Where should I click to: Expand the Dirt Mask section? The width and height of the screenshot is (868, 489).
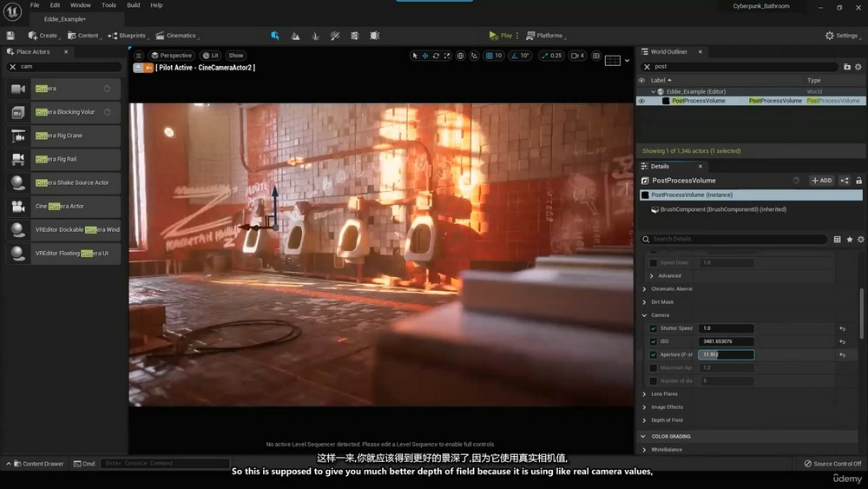pyautogui.click(x=644, y=302)
